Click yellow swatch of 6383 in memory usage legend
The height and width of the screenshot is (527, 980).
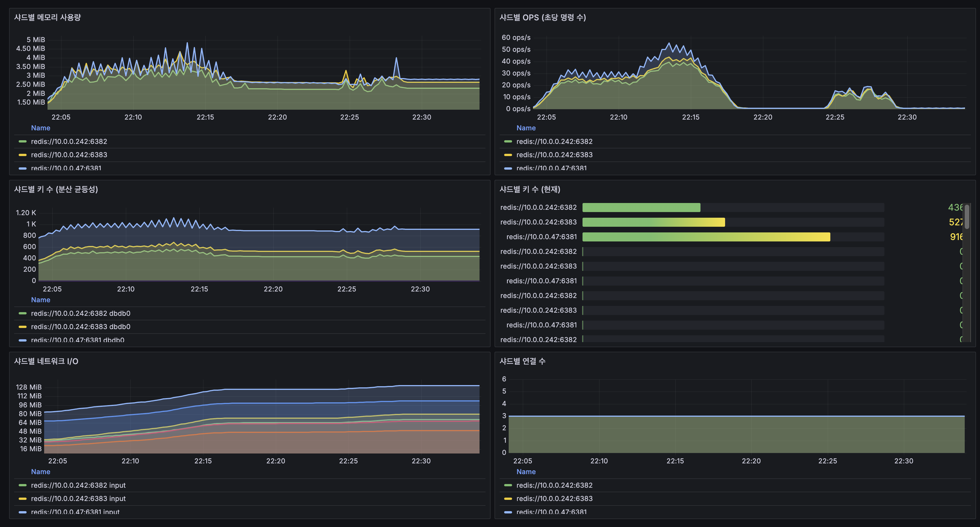22,155
